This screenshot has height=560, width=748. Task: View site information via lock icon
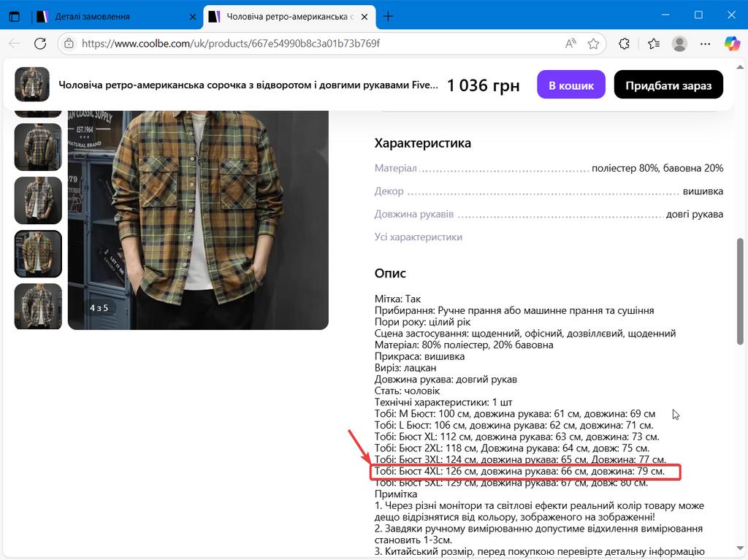pos(69,44)
